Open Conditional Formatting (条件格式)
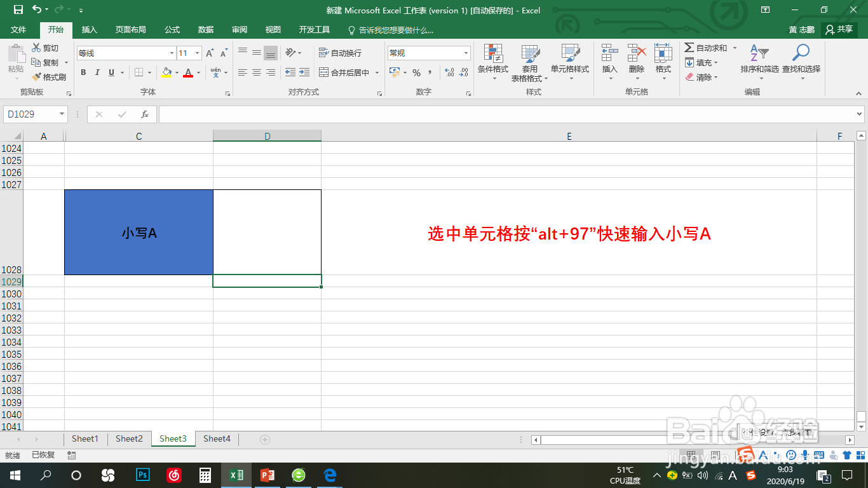This screenshot has width=868, height=488. (493, 62)
